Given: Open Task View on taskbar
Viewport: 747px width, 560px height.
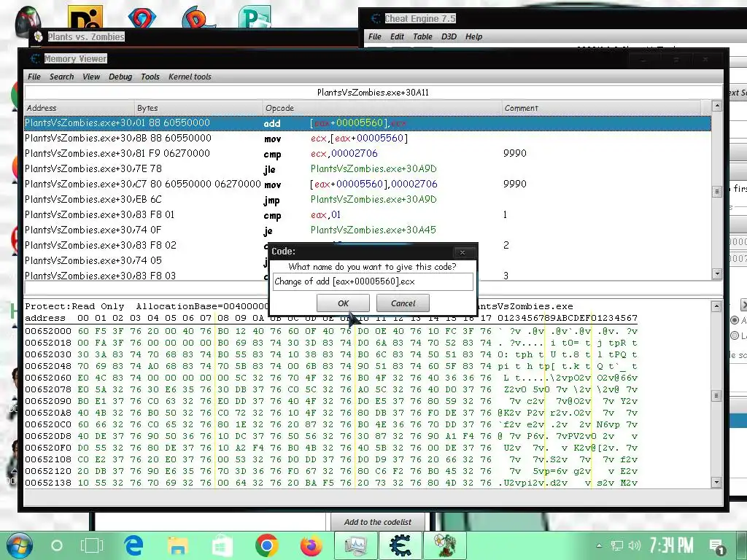Looking at the screenshot, I should (x=91, y=545).
